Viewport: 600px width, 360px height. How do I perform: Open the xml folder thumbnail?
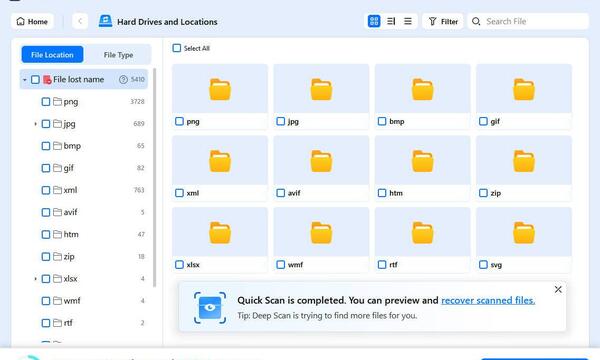coord(220,161)
